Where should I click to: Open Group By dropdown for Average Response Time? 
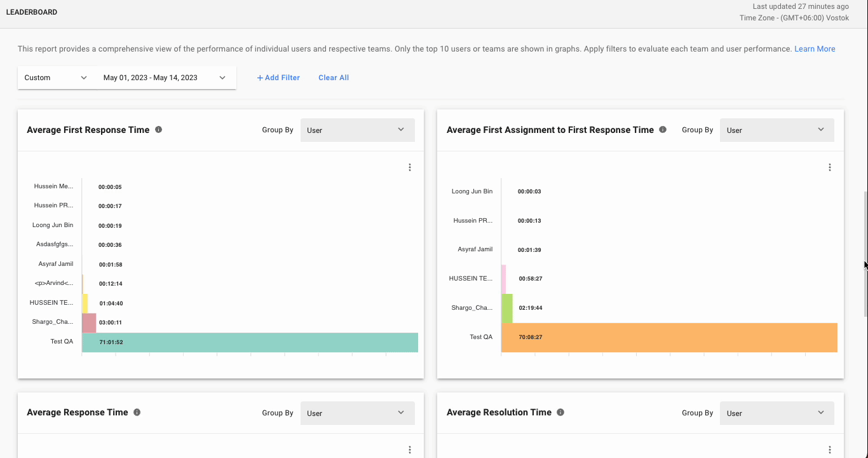pos(357,413)
